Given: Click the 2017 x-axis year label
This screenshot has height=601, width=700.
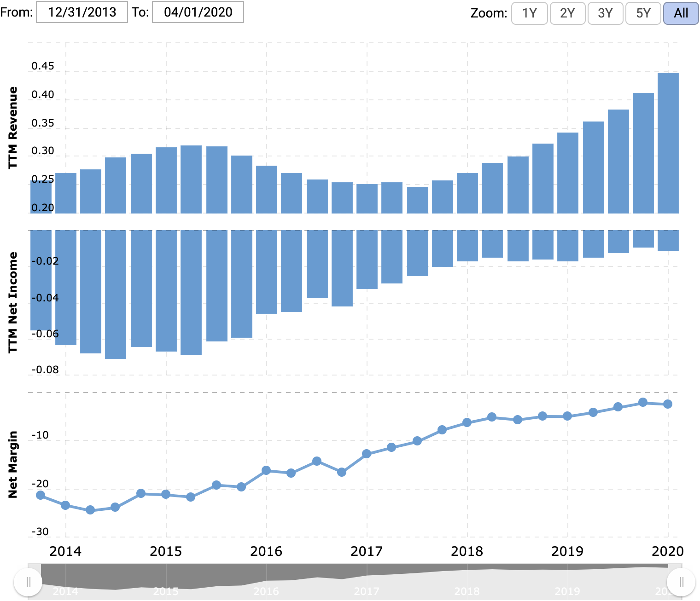Looking at the screenshot, I should (x=367, y=551).
